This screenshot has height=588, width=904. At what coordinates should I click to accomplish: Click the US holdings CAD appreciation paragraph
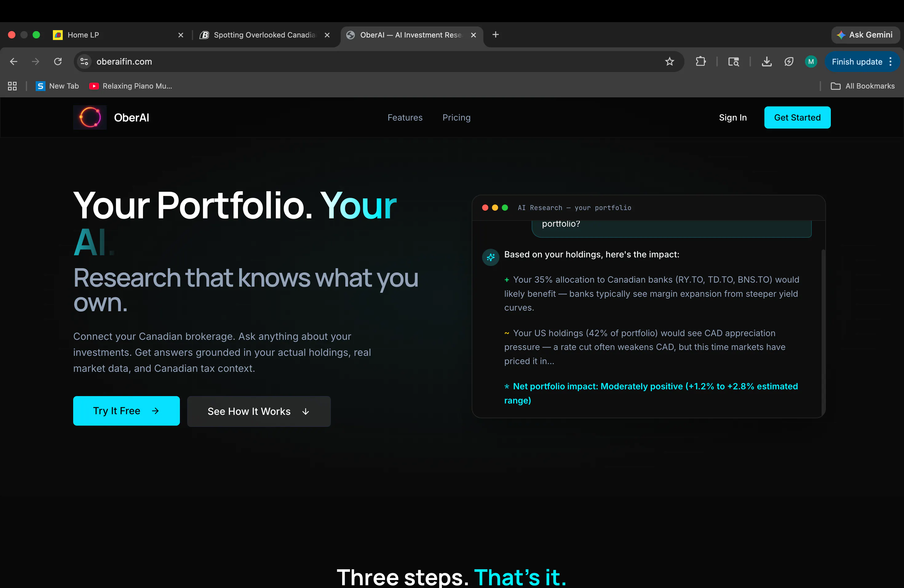click(x=644, y=347)
